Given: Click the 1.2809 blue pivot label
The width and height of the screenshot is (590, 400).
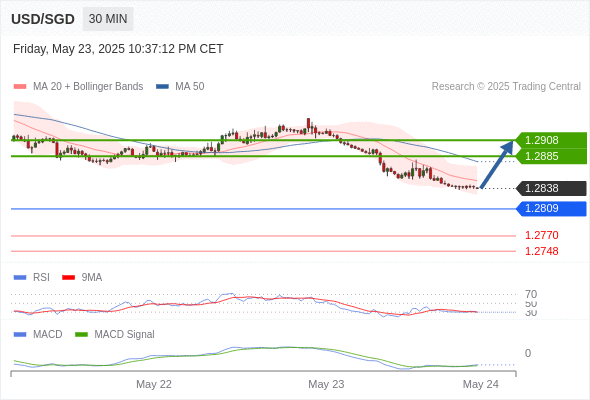Looking at the screenshot, I should coord(551,208).
